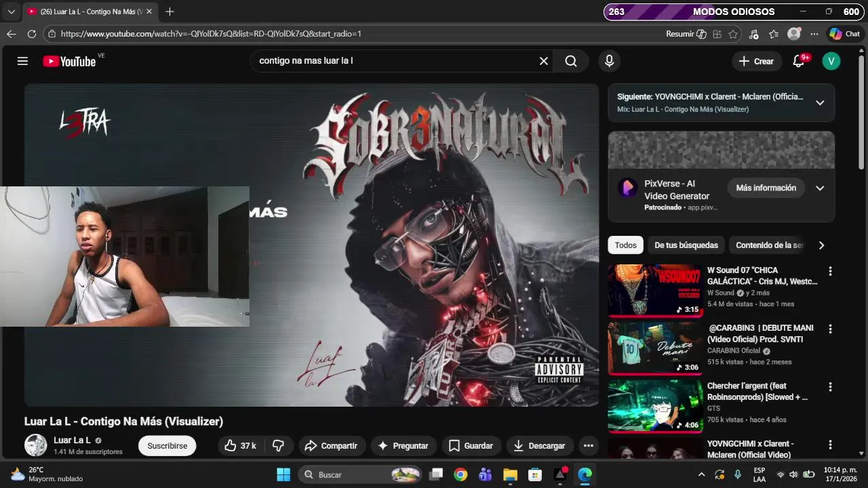Show more filter chips with arrow

(821, 245)
